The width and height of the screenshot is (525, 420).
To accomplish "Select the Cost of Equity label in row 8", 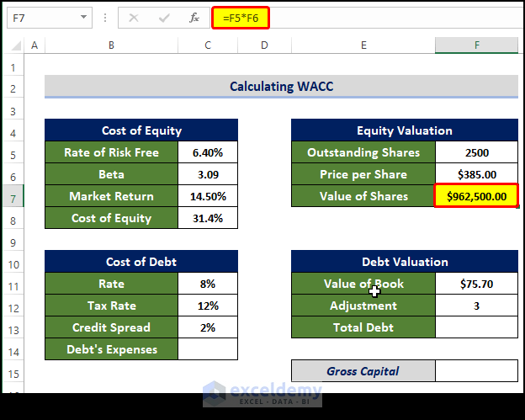I will [112, 218].
